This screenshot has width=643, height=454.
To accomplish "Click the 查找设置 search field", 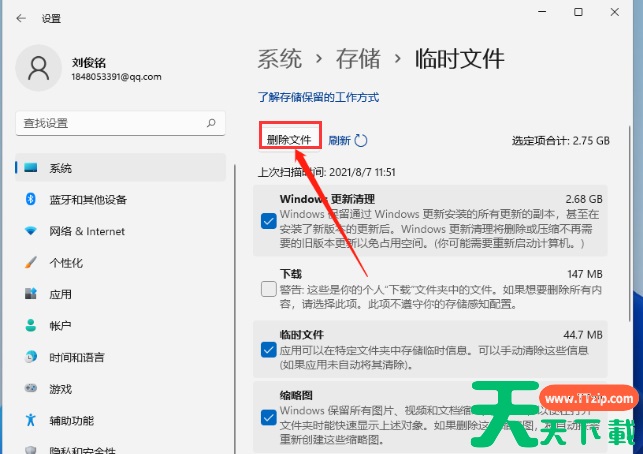I will [110, 122].
